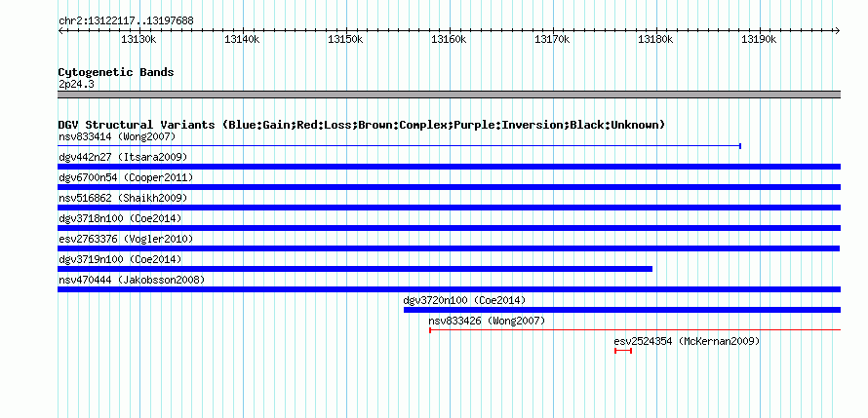The image size is (868, 418).
Task: Click the nsv833414 (Wong2007) variant label
Action: click(117, 136)
